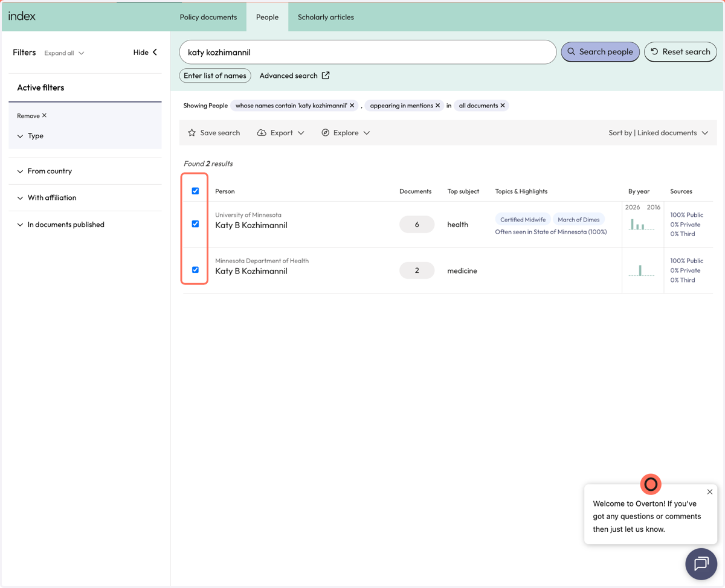Click the star icon of Save search
725x588 pixels.
pyautogui.click(x=192, y=133)
